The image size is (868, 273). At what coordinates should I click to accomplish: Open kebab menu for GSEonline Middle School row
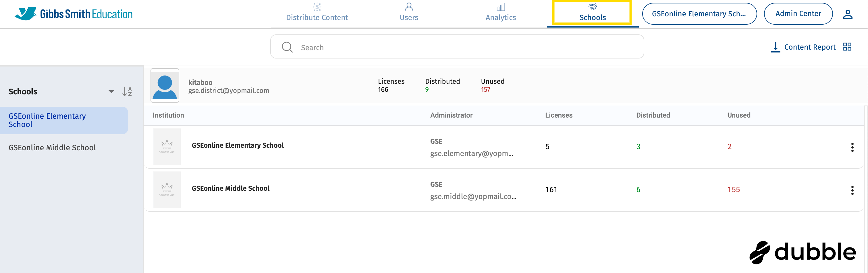(852, 190)
